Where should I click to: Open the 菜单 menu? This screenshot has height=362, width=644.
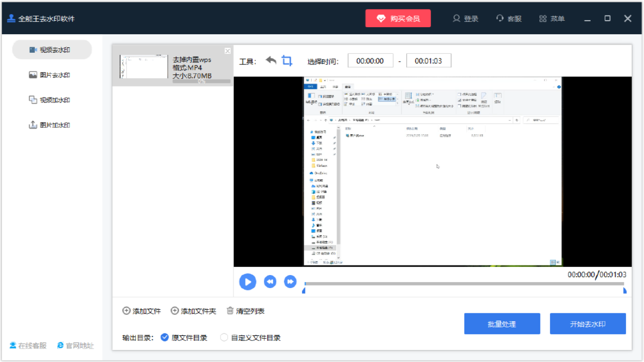pos(551,18)
